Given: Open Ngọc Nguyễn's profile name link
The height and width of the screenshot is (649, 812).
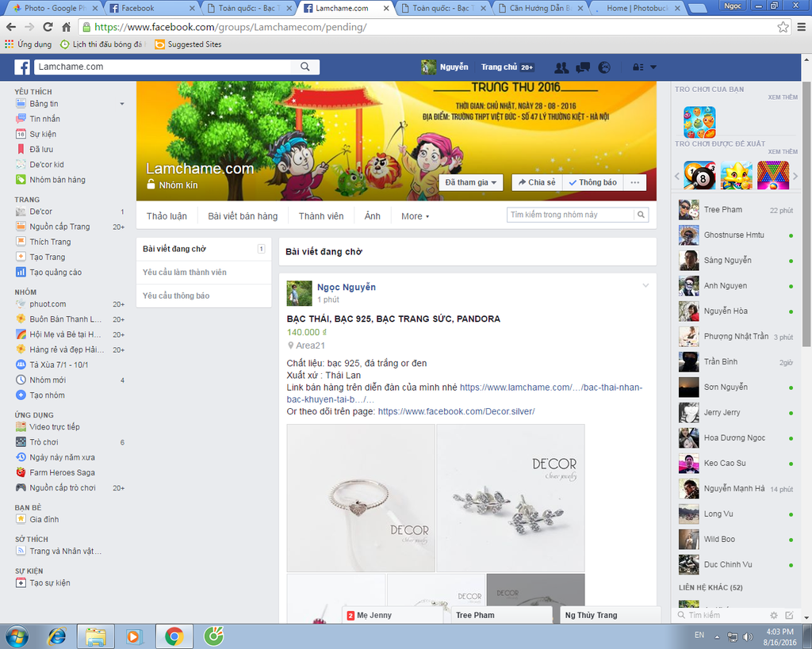Looking at the screenshot, I should pos(347,287).
